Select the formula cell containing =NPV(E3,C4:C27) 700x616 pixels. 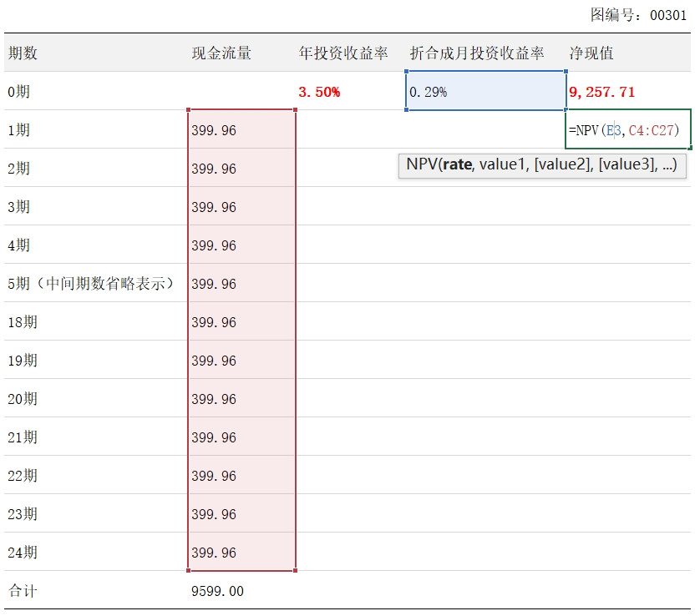(x=628, y=130)
